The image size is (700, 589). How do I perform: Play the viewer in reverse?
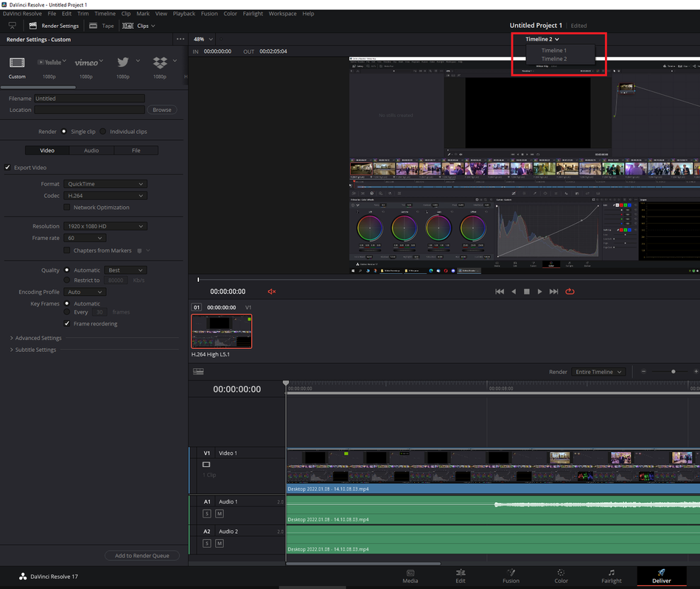point(514,292)
